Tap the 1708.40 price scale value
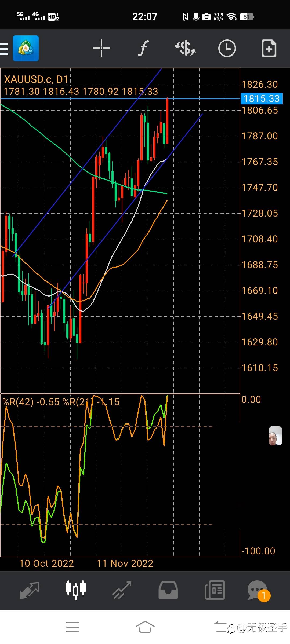The width and height of the screenshot is (290, 644). pos(260,239)
